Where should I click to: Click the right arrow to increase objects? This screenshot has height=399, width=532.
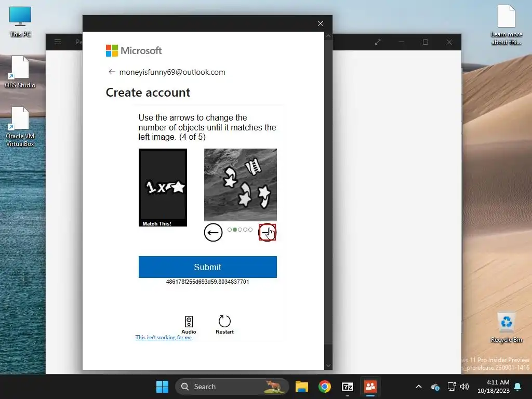point(268,232)
